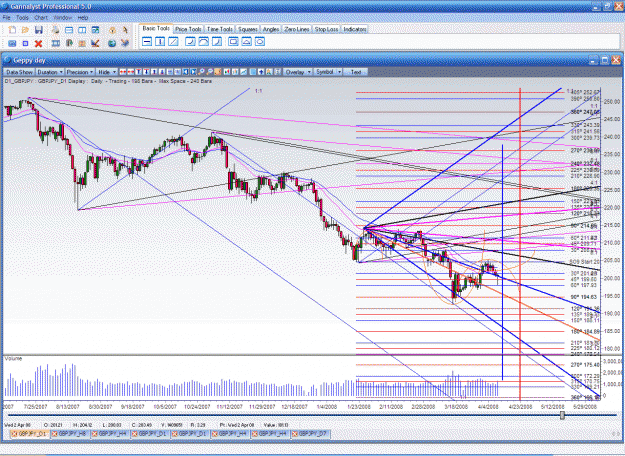Switch to the Stop Loss tab
This screenshot has height=456, width=625.
[x=326, y=29]
